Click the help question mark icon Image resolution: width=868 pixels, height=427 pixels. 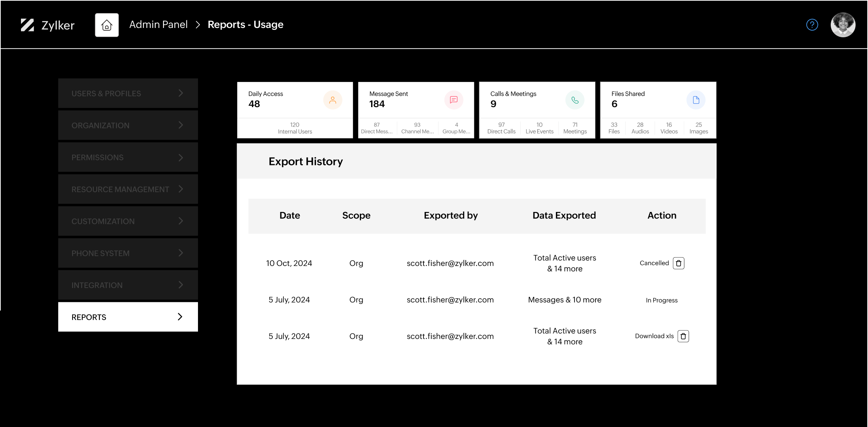pyautogui.click(x=812, y=25)
